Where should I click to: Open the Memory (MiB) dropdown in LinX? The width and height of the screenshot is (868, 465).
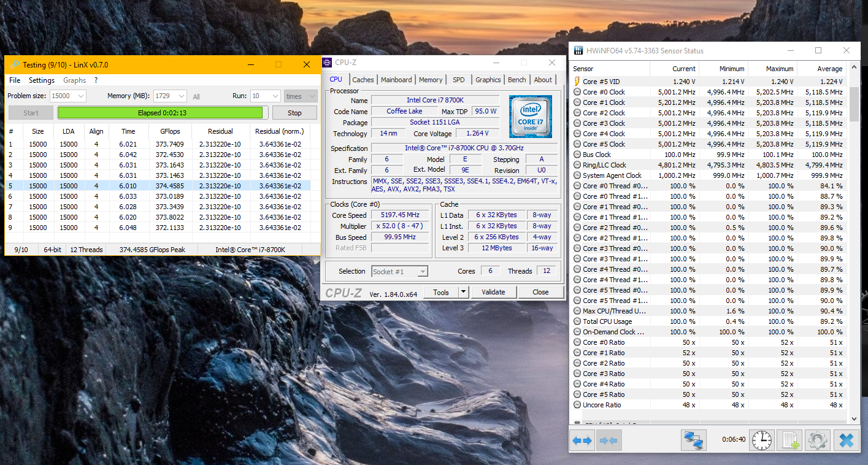click(x=169, y=96)
